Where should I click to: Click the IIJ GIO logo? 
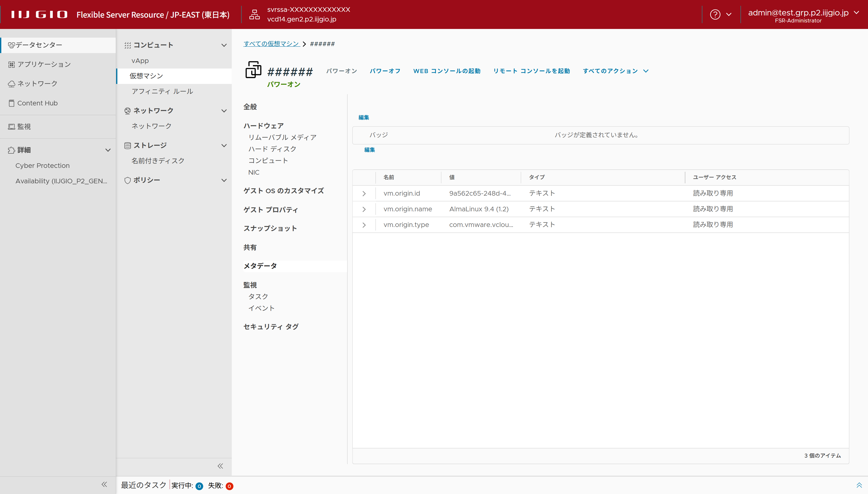39,14
